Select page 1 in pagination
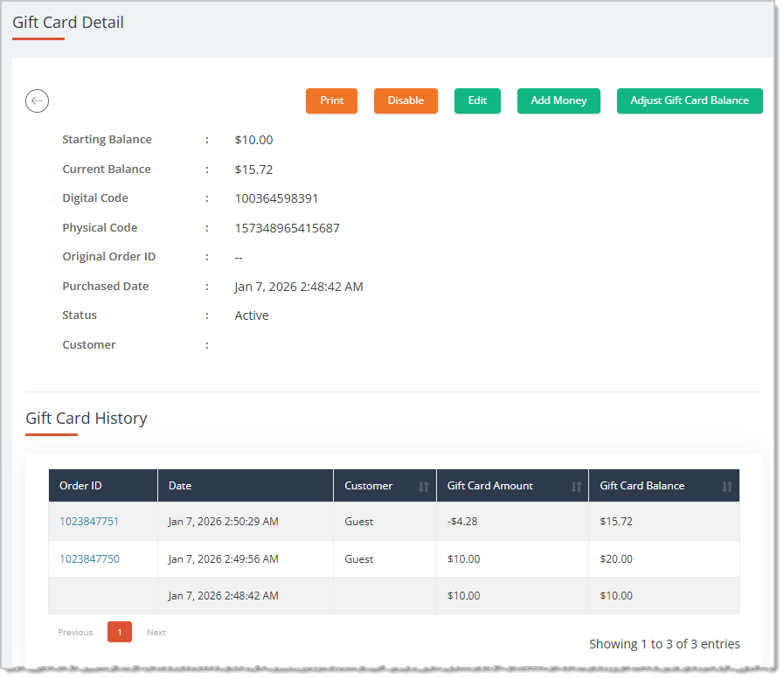 120,632
